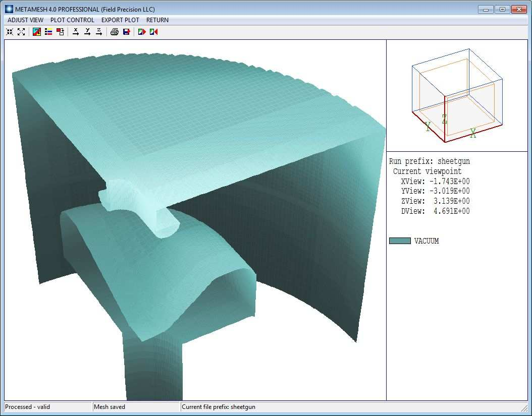Click the region color list icon
The height and width of the screenshot is (416, 532).
click(x=48, y=32)
